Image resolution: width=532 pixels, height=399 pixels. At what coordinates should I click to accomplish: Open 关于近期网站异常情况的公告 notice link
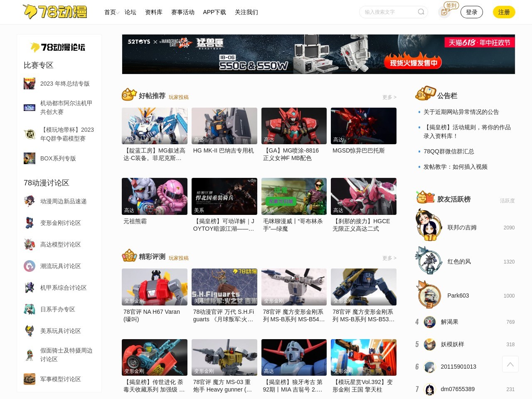coord(461,112)
